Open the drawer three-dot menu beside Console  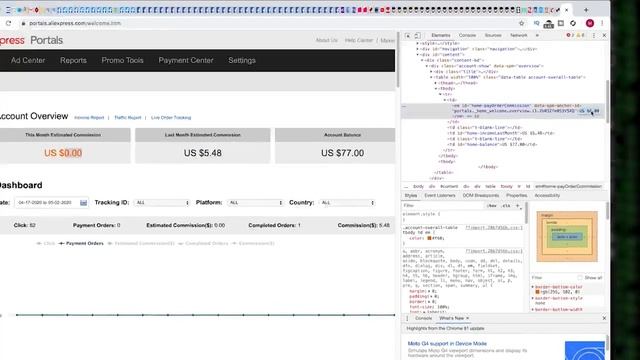[407, 318]
